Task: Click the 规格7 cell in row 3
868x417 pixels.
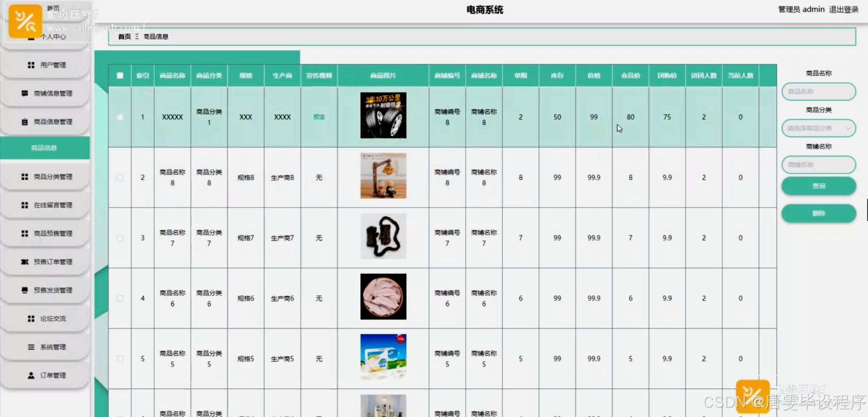Action: tap(246, 238)
